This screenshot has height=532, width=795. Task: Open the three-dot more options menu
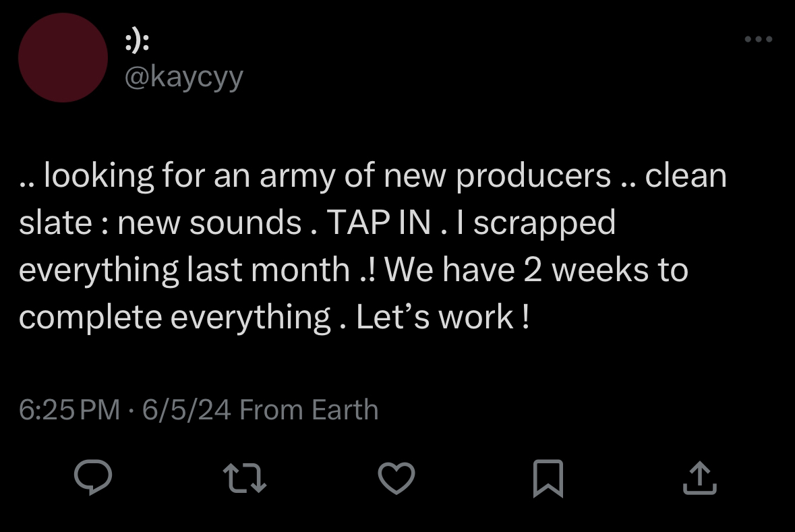click(x=758, y=39)
